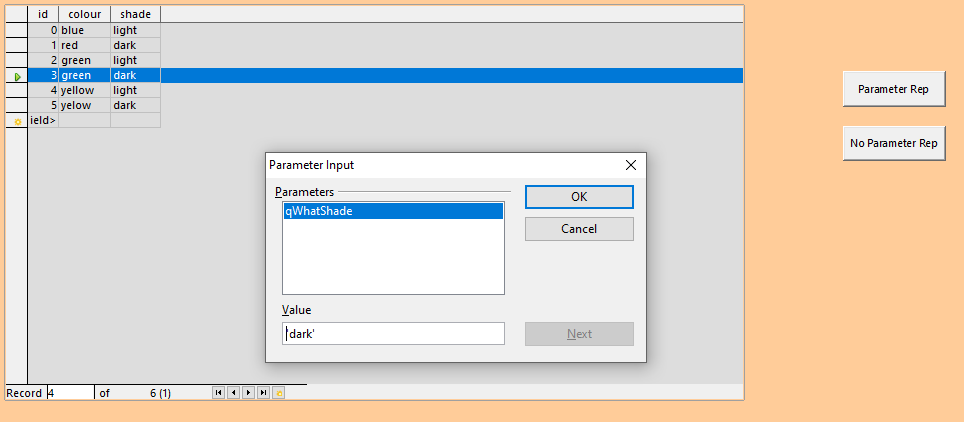Screen dimensions: 964x422
Task: Click the colour column header
Action: point(84,14)
